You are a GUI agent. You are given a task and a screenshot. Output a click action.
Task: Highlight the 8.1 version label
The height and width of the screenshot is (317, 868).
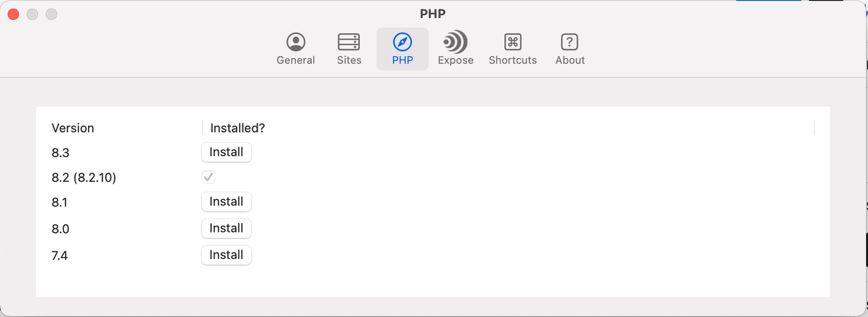[60, 202]
